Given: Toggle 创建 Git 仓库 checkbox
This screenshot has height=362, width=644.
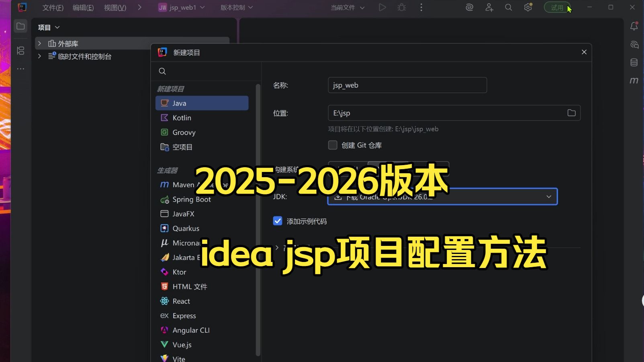Looking at the screenshot, I should [333, 145].
